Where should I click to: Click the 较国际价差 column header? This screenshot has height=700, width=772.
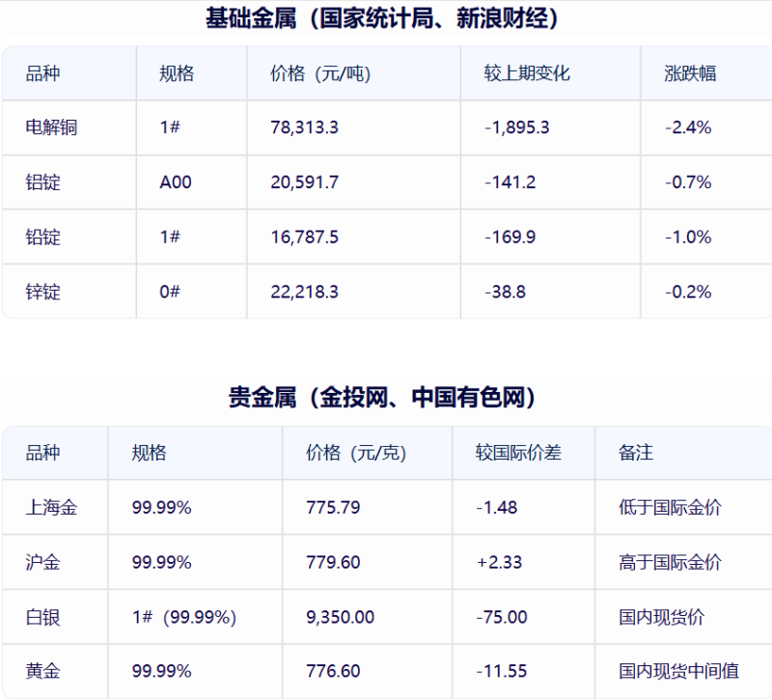[518, 453]
